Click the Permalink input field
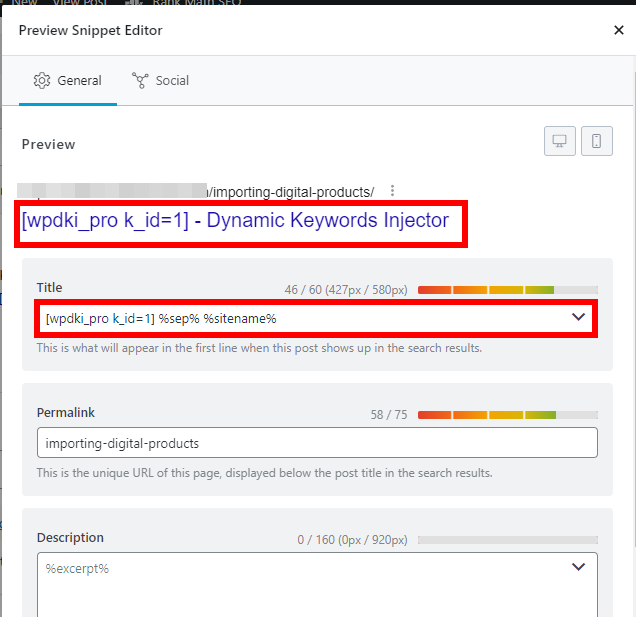 click(317, 443)
